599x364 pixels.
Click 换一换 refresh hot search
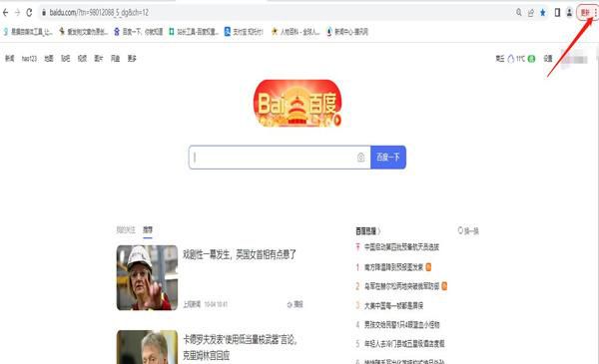(x=468, y=230)
